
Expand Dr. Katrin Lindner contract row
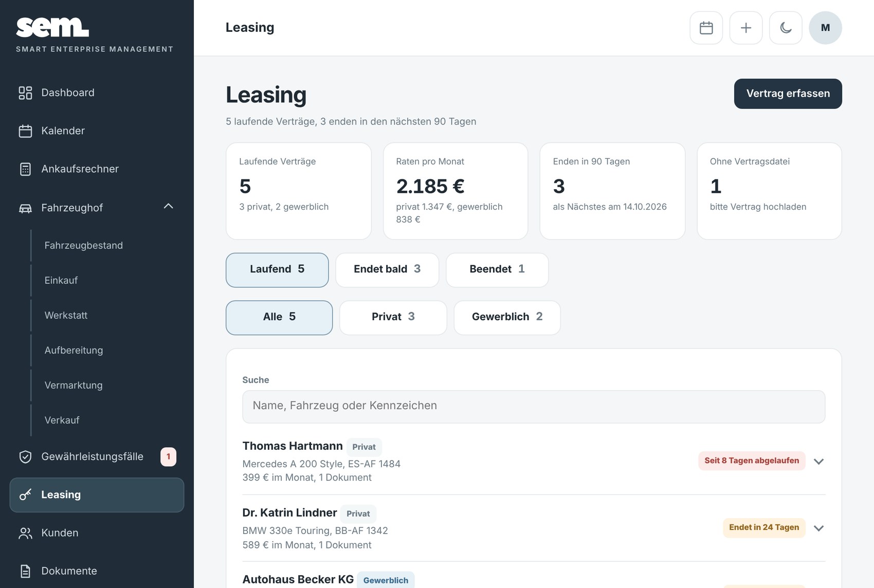point(818,528)
